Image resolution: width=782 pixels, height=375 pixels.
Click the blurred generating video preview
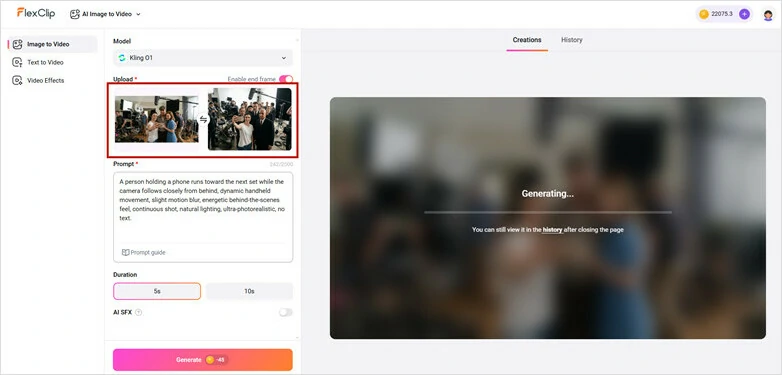coord(548,218)
